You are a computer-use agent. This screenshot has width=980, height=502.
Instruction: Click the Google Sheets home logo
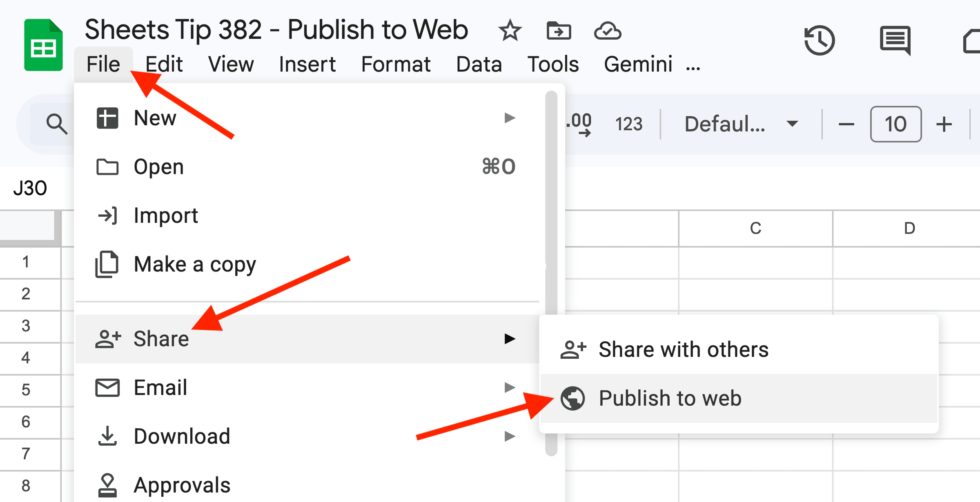click(x=43, y=45)
